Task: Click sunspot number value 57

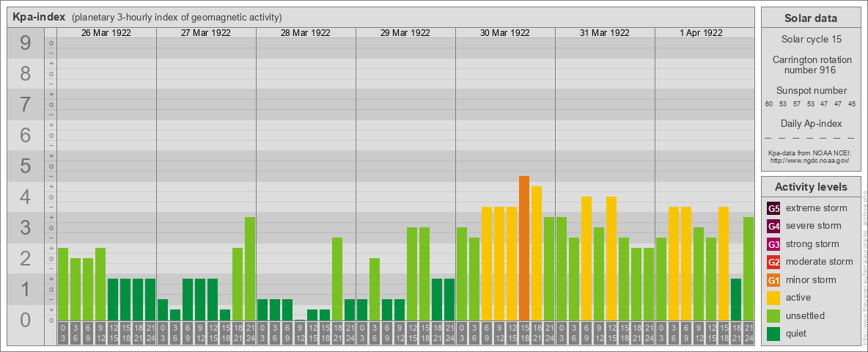Action: [x=797, y=104]
